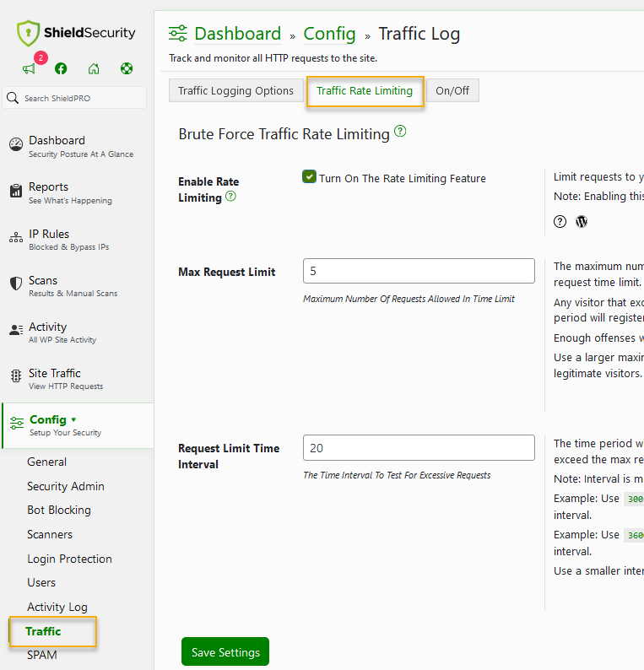This screenshot has width=644, height=670.
Task: Open the announcements megaphone icon
Action: tap(29, 69)
